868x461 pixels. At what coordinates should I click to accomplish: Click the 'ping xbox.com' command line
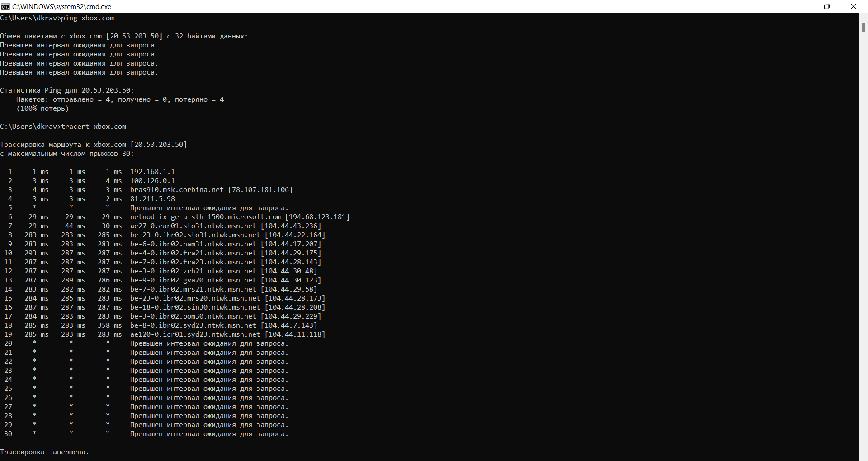[x=57, y=18]
